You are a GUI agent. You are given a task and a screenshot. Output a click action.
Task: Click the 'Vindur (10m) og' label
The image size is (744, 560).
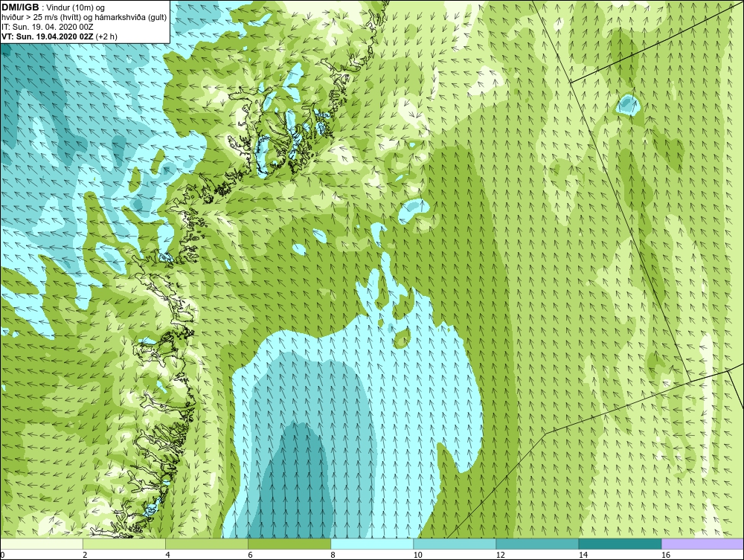click(x=75, y=8)
